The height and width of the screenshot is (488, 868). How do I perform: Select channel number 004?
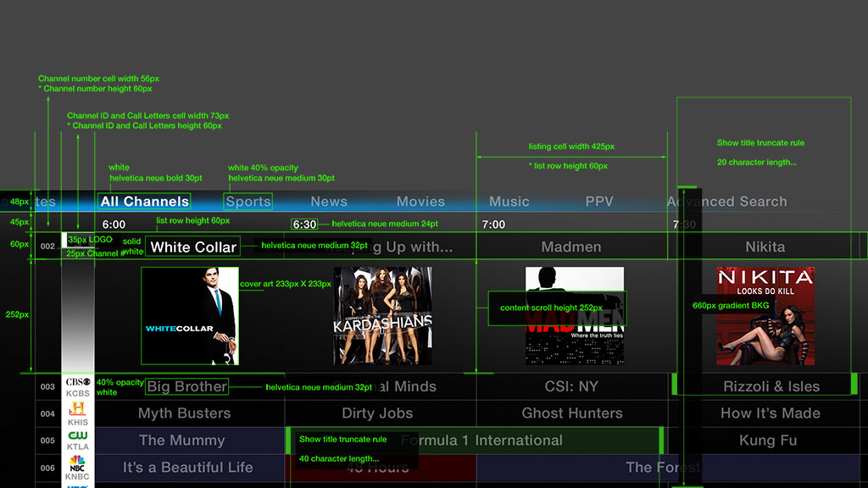[47, 413]
